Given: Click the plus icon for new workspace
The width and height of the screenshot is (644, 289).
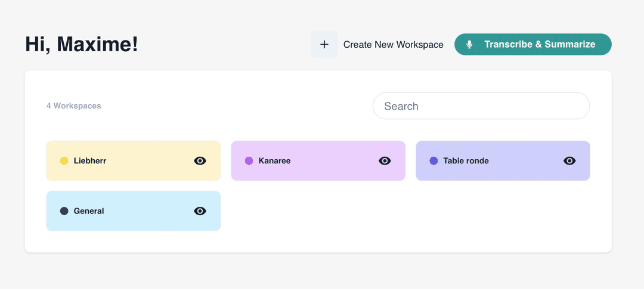Looking at the screenshot, I should [x=324, y=44].
